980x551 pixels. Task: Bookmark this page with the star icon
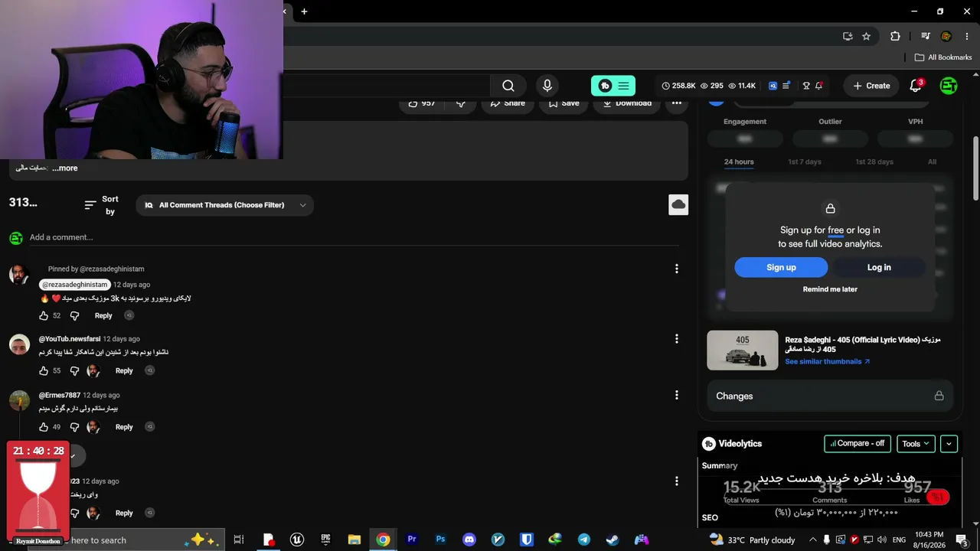(x=866, y=36)
